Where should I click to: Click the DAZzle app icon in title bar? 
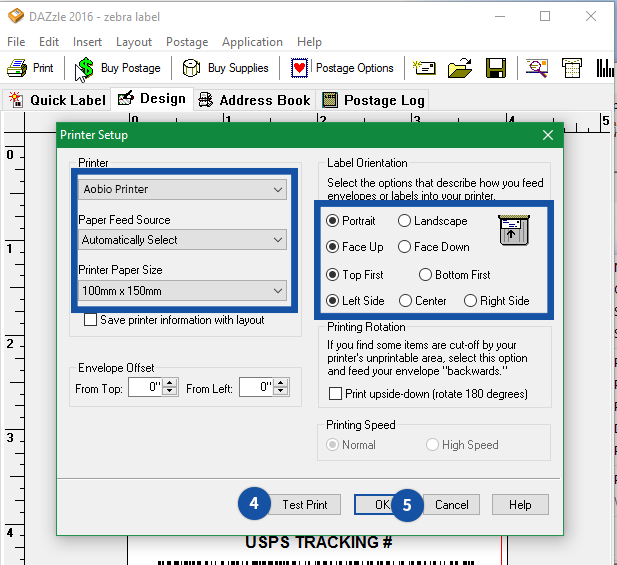(x=16, y=17)
